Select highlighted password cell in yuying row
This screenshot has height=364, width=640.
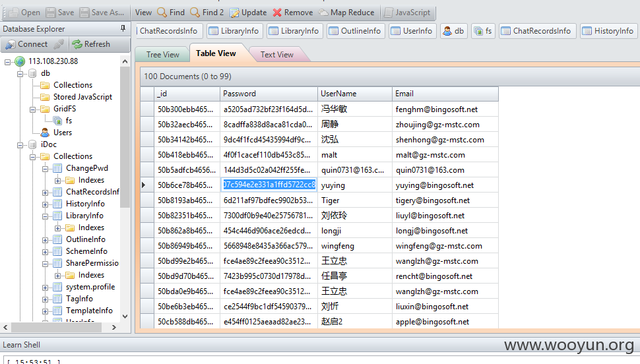pos(269,185)
